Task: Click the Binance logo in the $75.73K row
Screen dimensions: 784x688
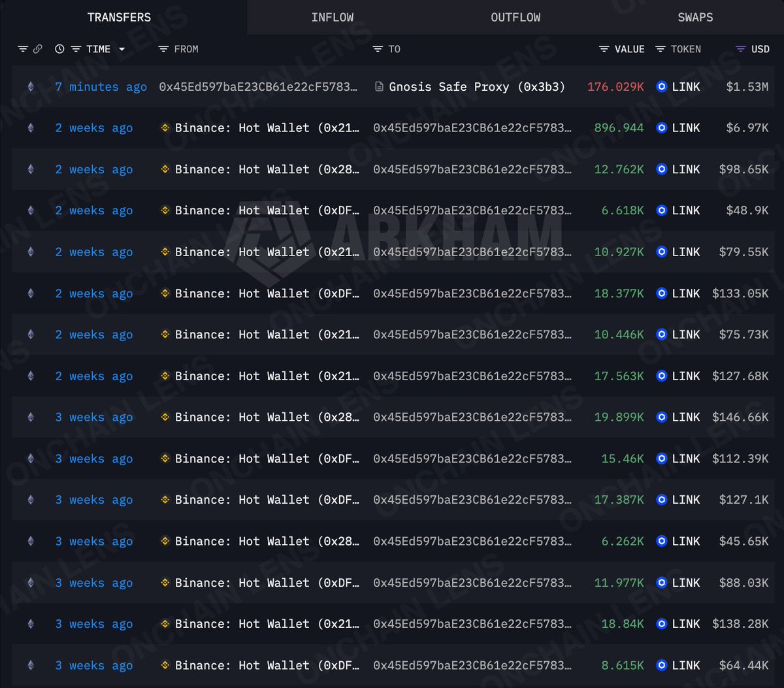Action: point(165,335)
